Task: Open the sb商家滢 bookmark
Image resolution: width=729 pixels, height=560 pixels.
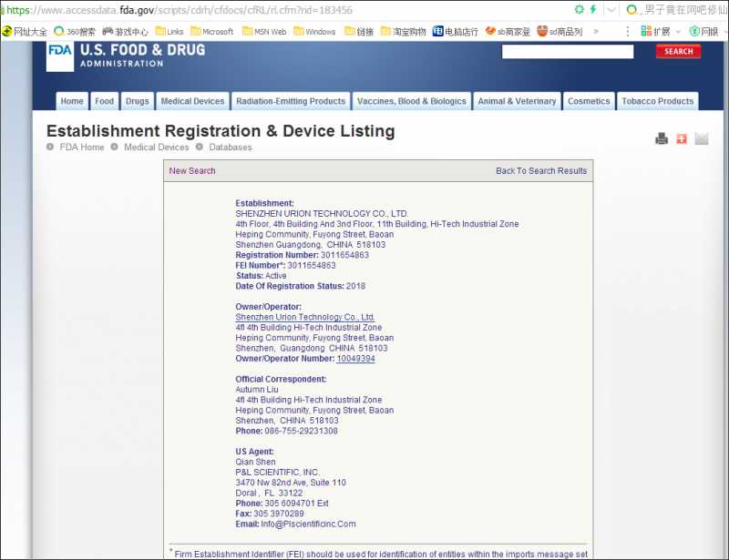Action: pyautogui.click(x=508, y=32)
